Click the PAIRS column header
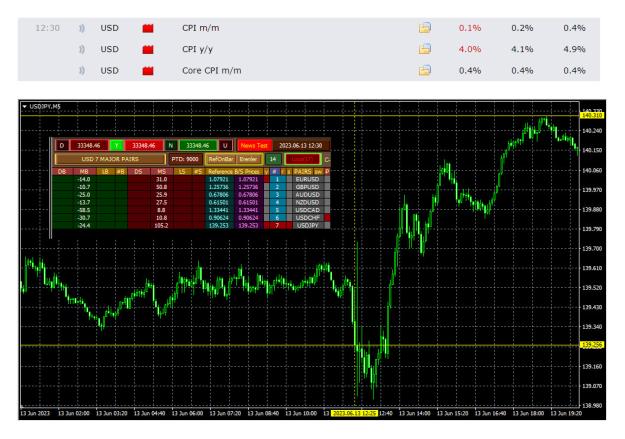 click(303, 171)
